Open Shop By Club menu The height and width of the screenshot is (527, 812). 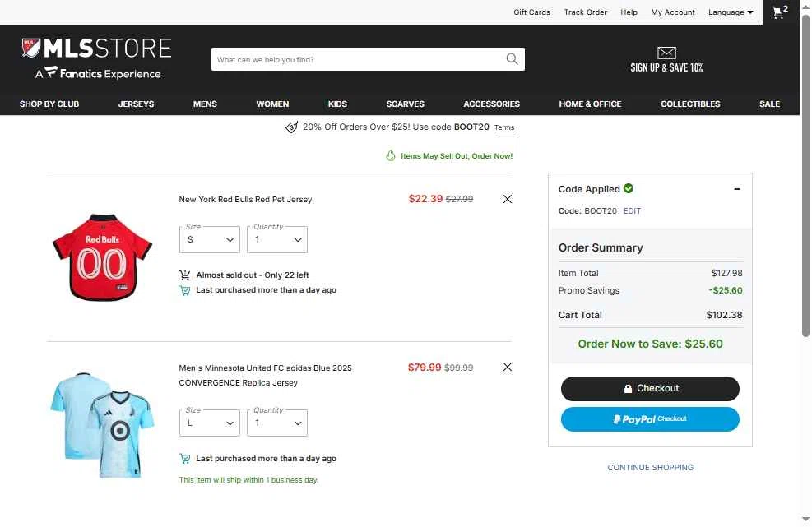pos(49,104)
